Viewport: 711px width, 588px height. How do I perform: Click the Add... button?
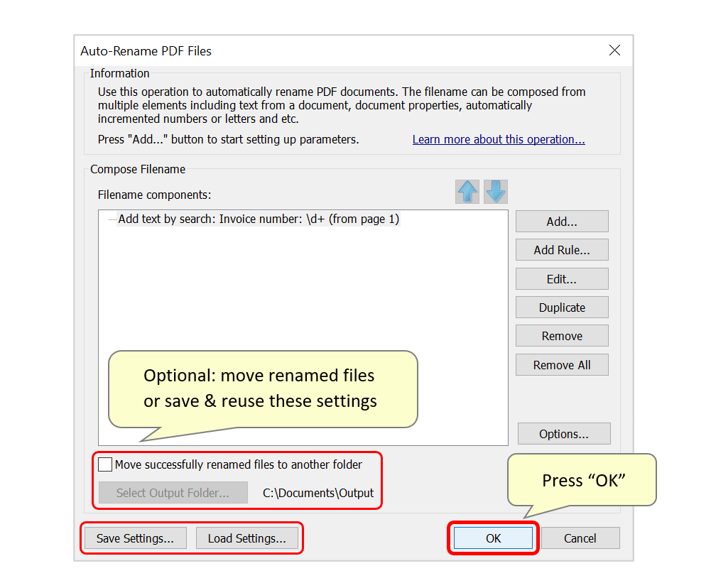[562, 222]
